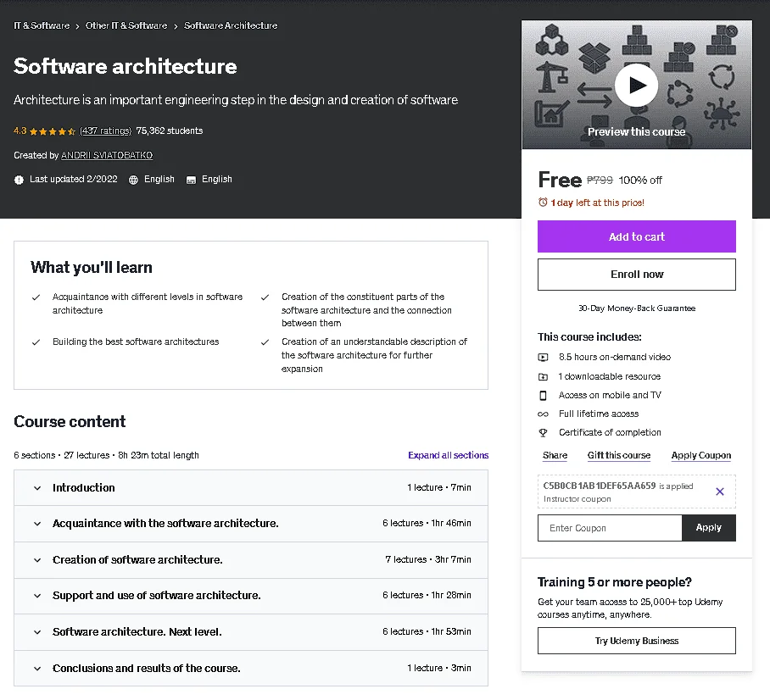
Task: Click the on-demand video icon
Action: click(x=543, y=358)
